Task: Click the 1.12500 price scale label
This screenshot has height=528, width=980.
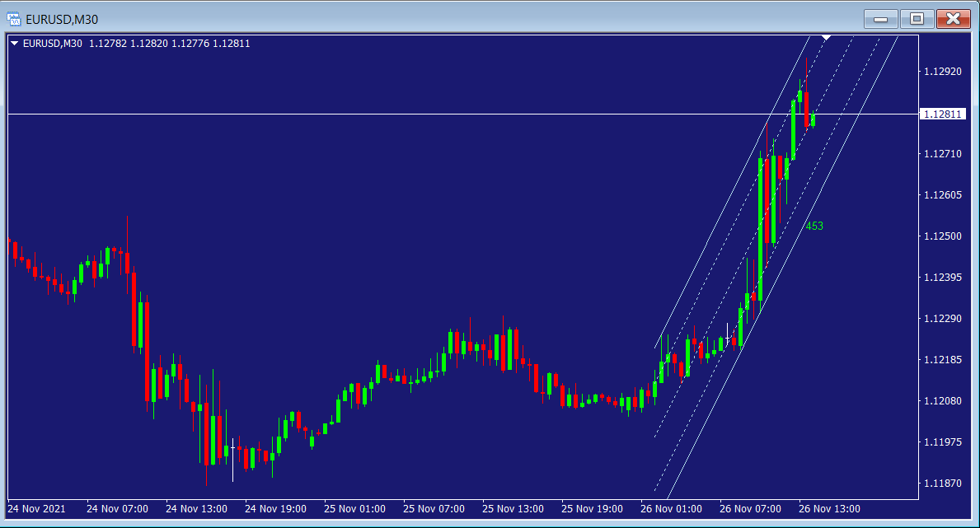Action: coord(943,236)
